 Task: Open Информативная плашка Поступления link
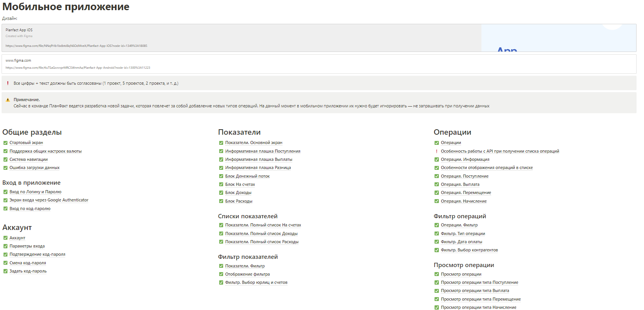pos(263,151)
